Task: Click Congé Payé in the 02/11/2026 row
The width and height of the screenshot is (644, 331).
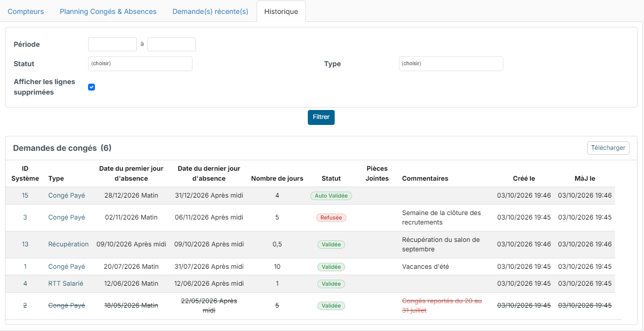Action: [x=67, y=218]
